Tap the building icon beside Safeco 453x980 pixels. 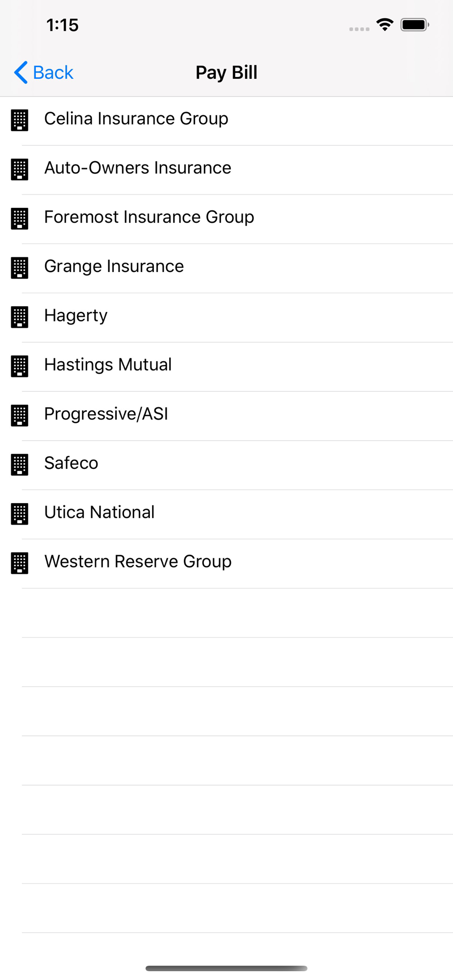click(20, 465)
